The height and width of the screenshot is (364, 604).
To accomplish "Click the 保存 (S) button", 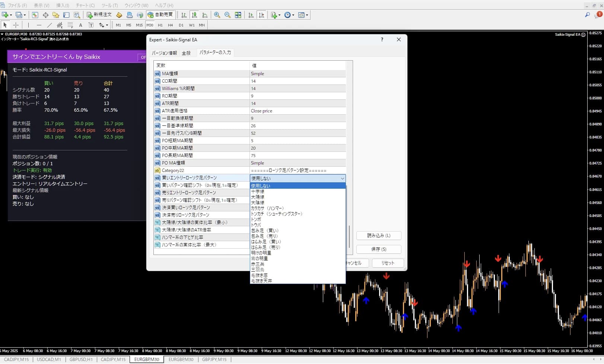I will [378, 249].
